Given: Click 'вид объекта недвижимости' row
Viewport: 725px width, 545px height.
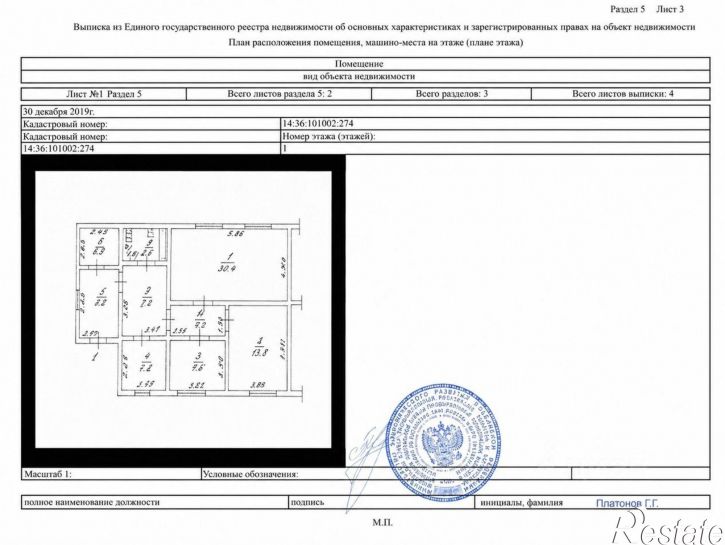Looking at the screenshot, I should point(365,77).
